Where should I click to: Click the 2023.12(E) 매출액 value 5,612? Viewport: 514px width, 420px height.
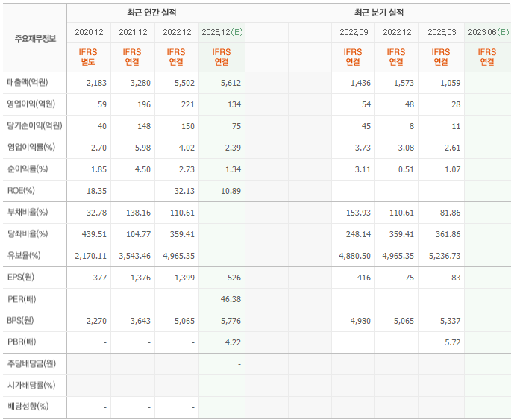231,83
